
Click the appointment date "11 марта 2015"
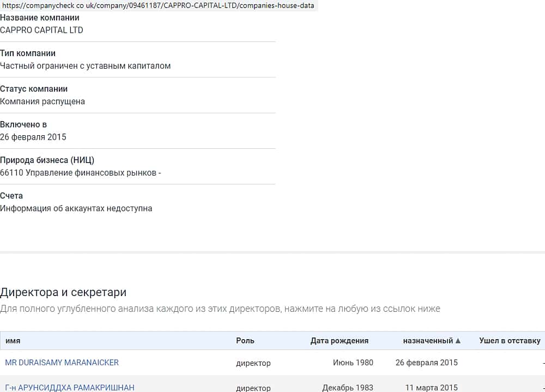coord(431,388)
